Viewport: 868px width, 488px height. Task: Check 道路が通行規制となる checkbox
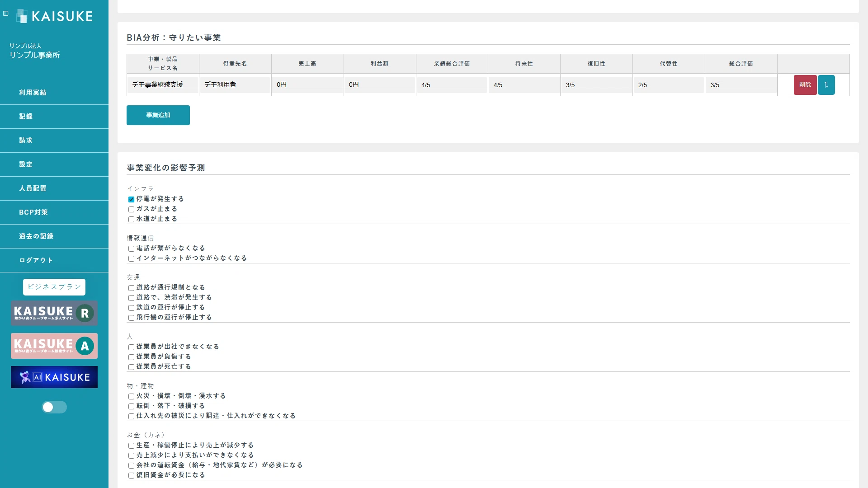[131, 288]
